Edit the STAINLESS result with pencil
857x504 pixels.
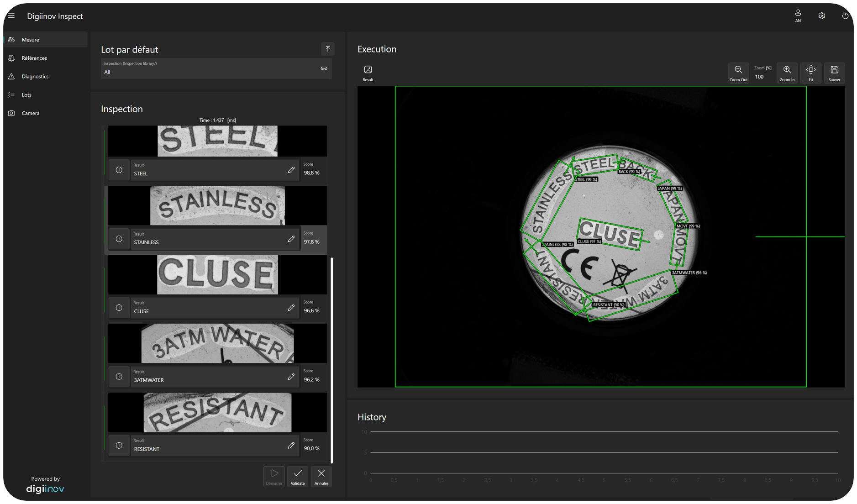[291, 239]
